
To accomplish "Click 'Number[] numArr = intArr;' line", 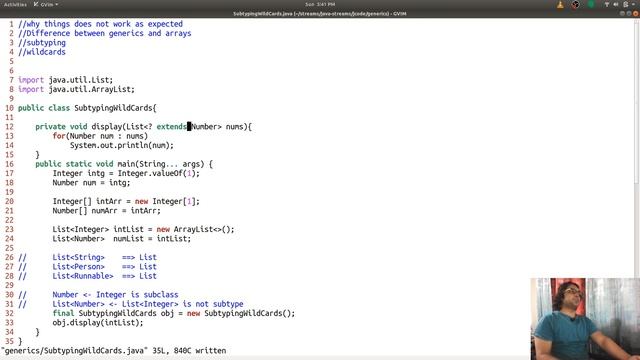I will point(107,211).
